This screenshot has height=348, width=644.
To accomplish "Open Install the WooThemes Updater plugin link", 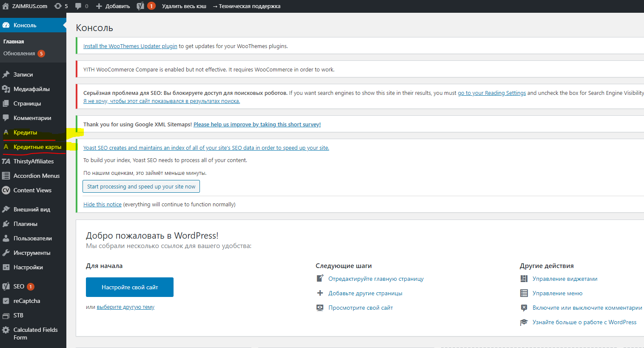I will [130, 46].
